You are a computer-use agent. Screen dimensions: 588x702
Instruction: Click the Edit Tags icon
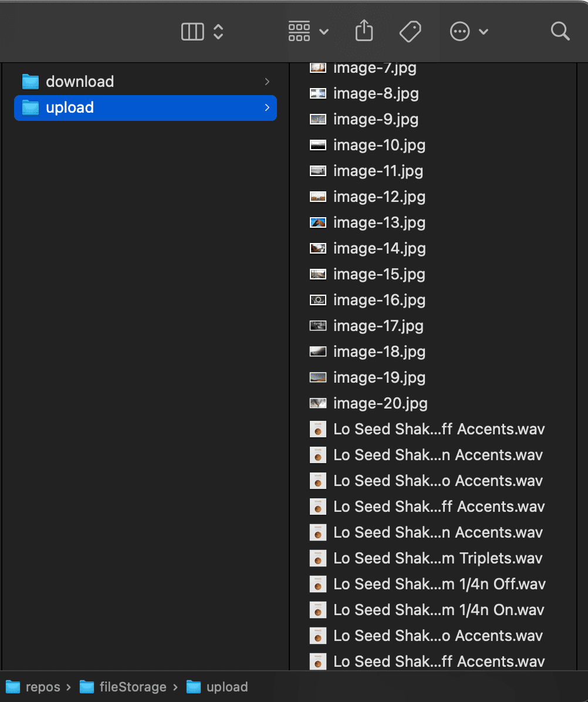(x=410, y=32)
